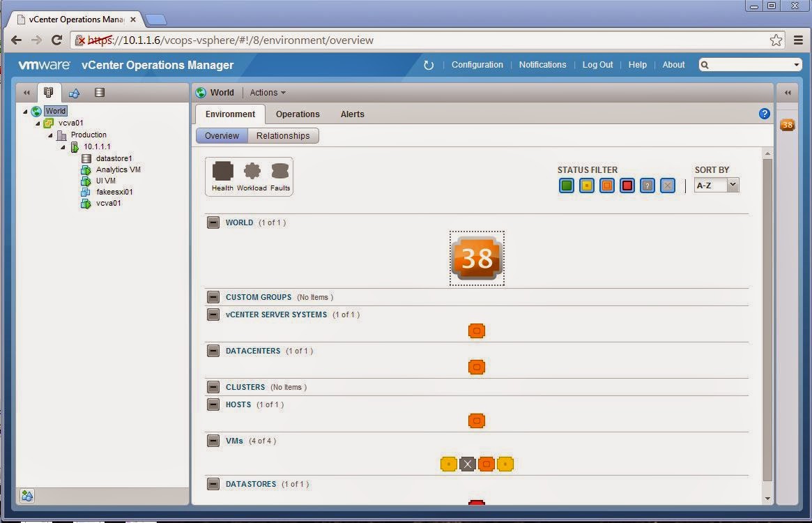The height and width of the screenshot is (523, 812).
Task: Click the Health badge icon
Action: [222, 171]
